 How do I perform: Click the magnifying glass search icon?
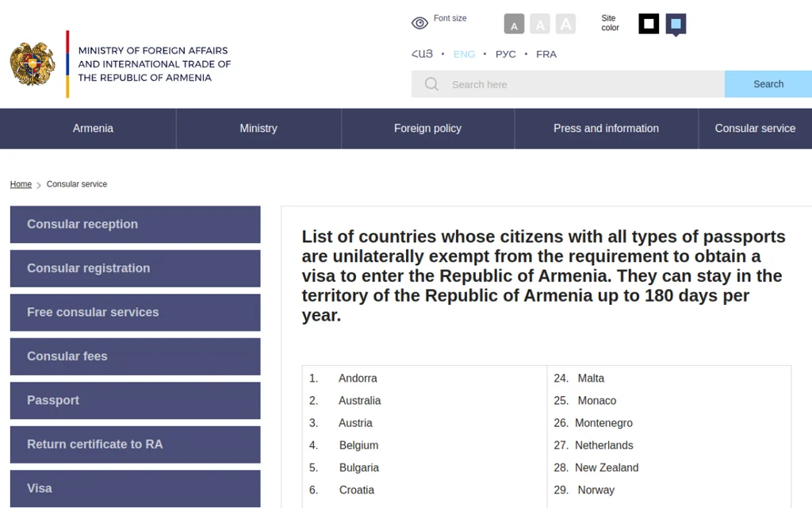(431, 84)
